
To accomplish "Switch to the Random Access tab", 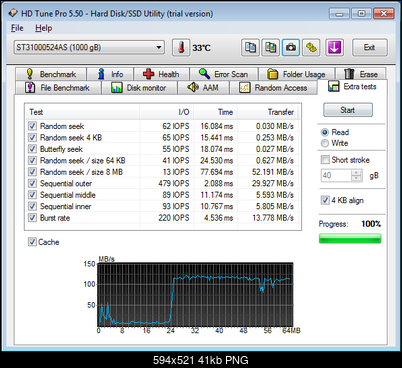I will click(x=273, y=88).
